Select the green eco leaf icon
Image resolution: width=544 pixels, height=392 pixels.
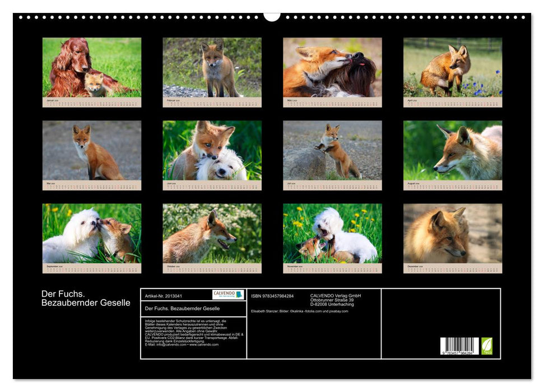[x=487, y=345]
